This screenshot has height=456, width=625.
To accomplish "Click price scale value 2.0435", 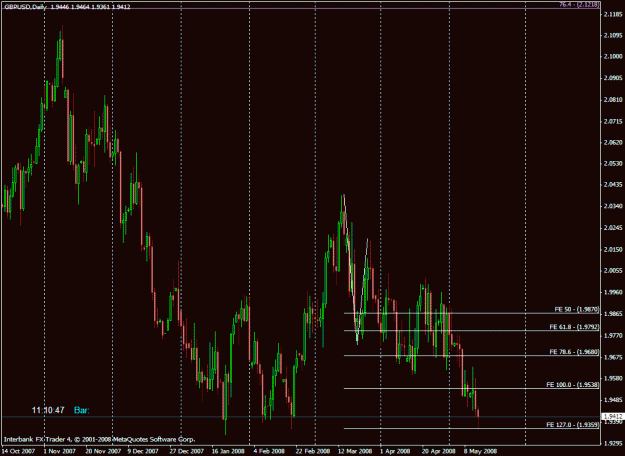I will pos(613,185).
